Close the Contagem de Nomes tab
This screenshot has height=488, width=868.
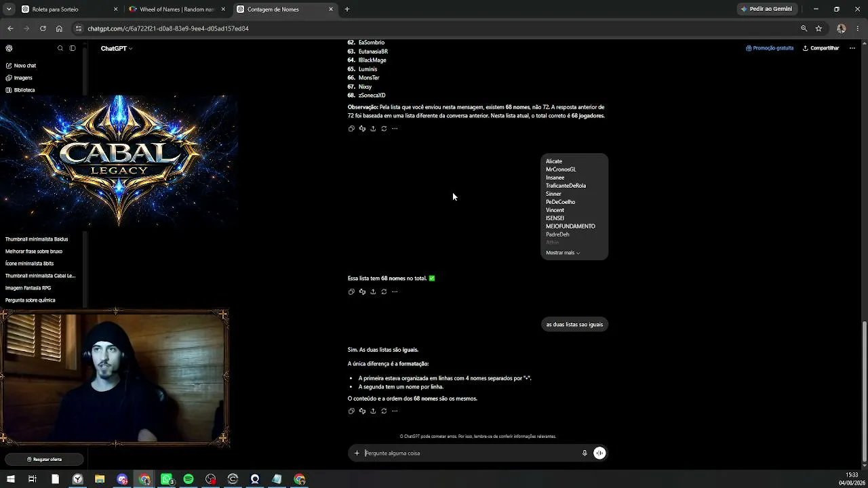[331, 9]
